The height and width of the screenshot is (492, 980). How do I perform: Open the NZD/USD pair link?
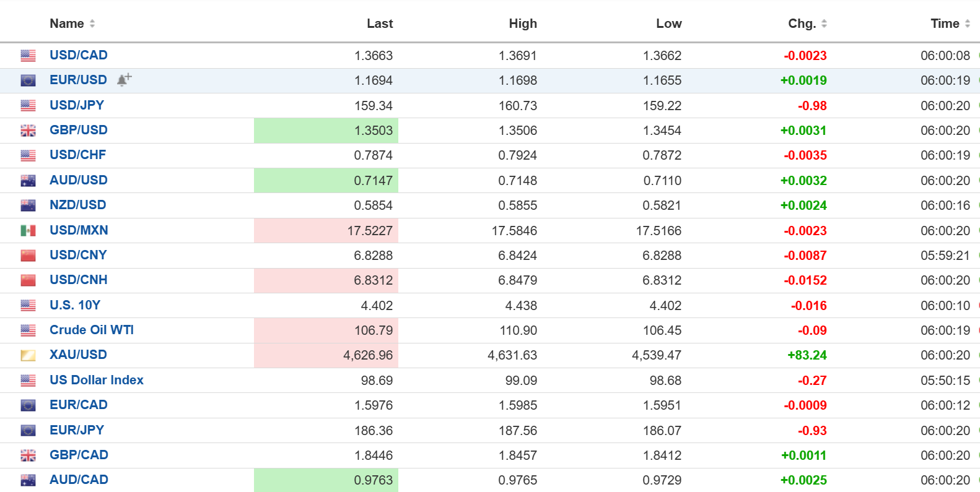(77, 205)
